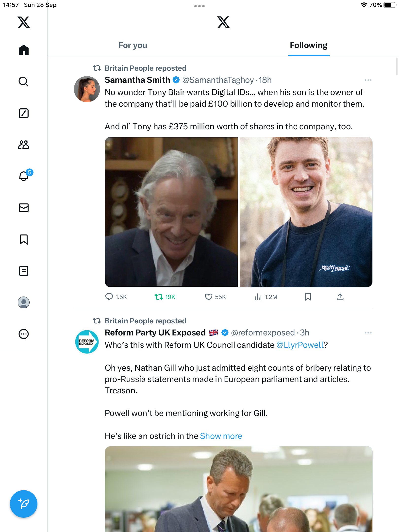Viewport: 399px width, 532px height.
Task: Open Tony Blair photo in post
Action: pos(171,212)
